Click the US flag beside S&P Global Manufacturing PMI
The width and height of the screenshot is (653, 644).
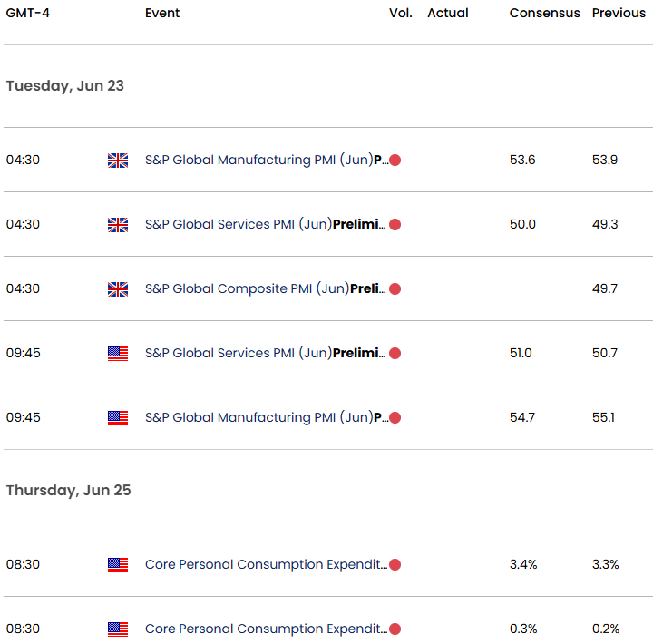click(x=118, y=418)
